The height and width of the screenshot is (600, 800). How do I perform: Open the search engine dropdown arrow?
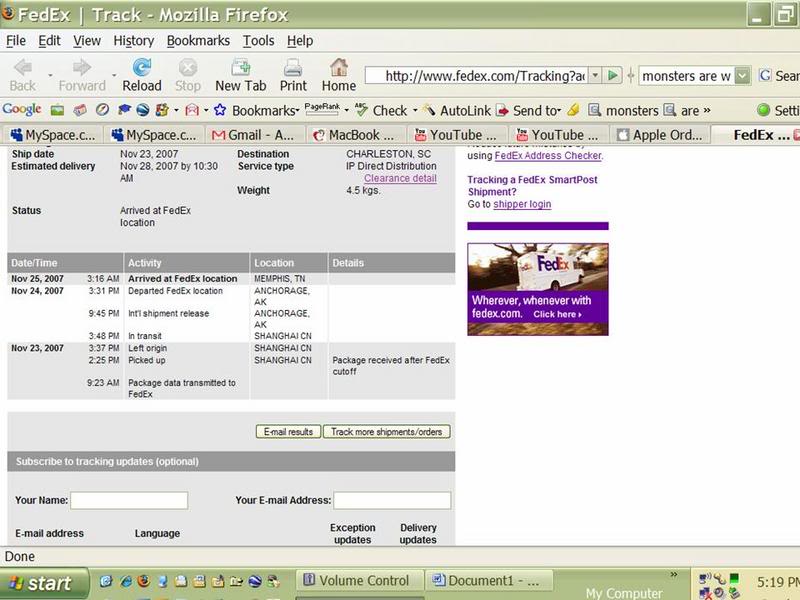[x=743, y=76]
